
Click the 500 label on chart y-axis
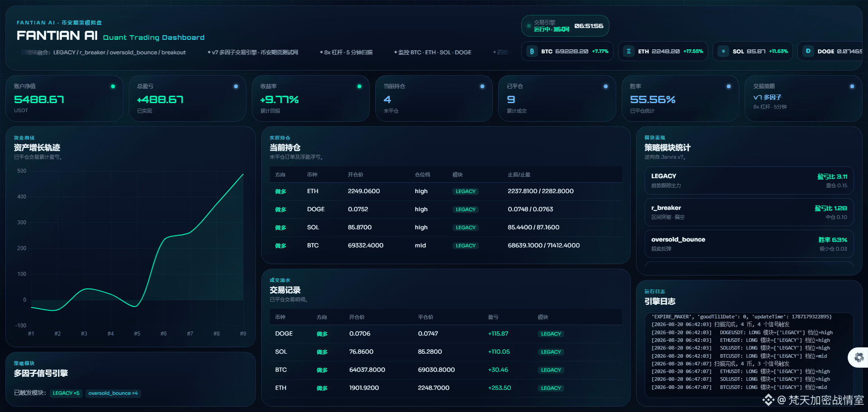point(22,171)
